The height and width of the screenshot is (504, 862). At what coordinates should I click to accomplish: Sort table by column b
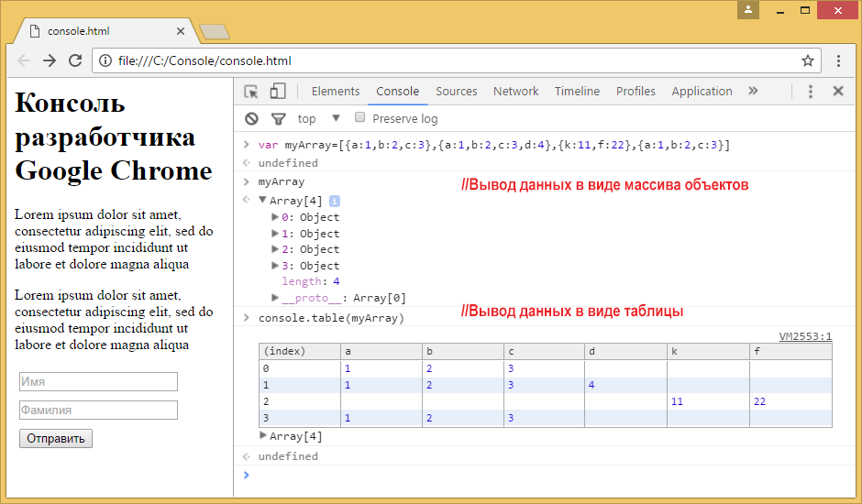[463, 351]
